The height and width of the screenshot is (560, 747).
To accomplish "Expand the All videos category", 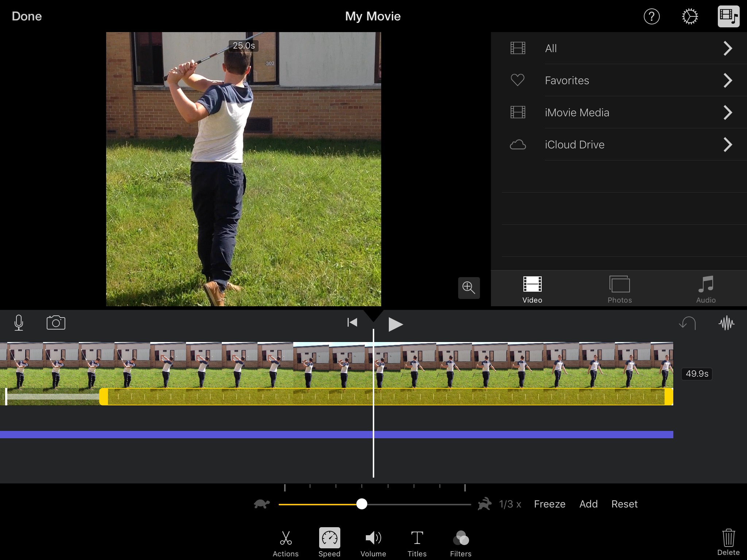I will pyautogui.click(x=620, y=48).
